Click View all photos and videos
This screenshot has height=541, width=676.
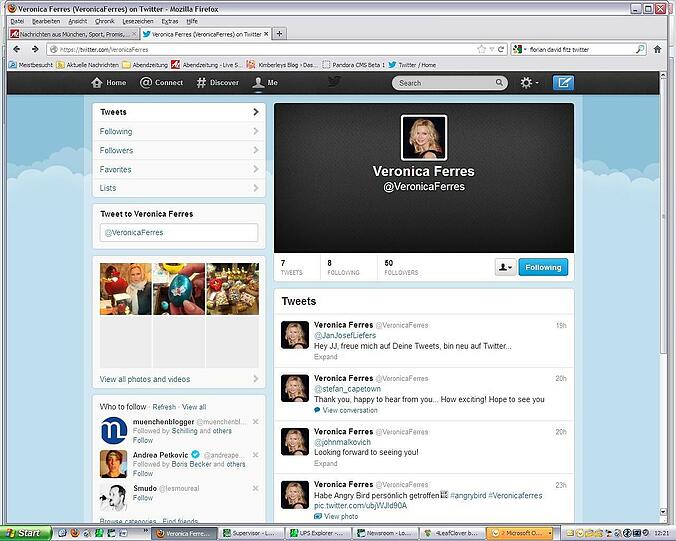pyautogui.click(x=179, y=379)
